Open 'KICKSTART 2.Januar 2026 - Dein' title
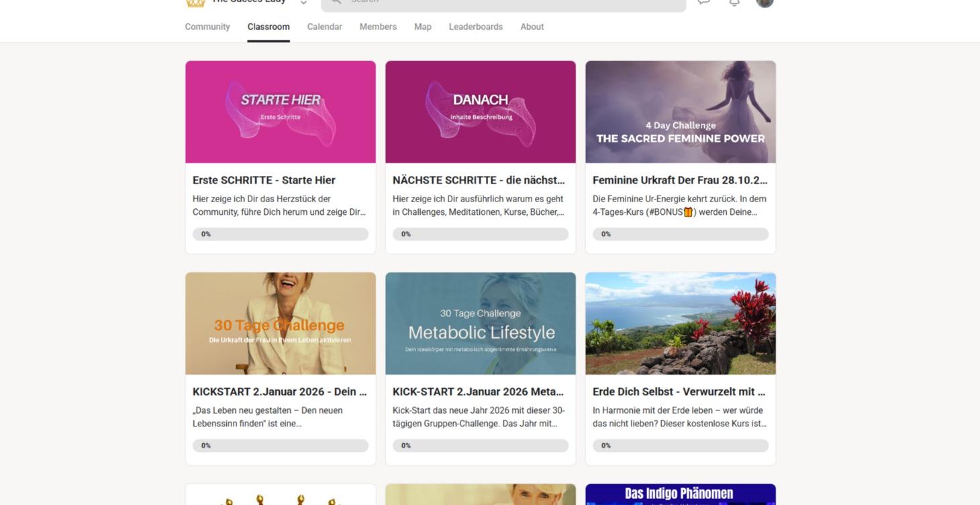 (280, 392)
